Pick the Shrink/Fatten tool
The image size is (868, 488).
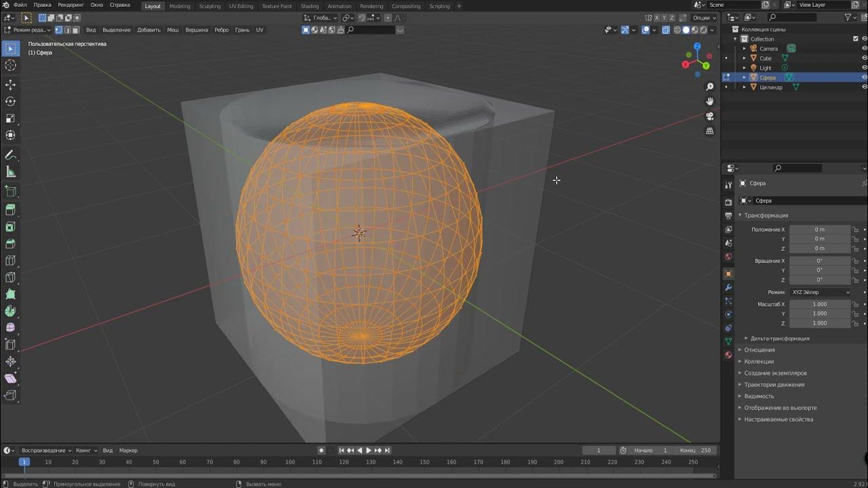[x=11, y=362]
